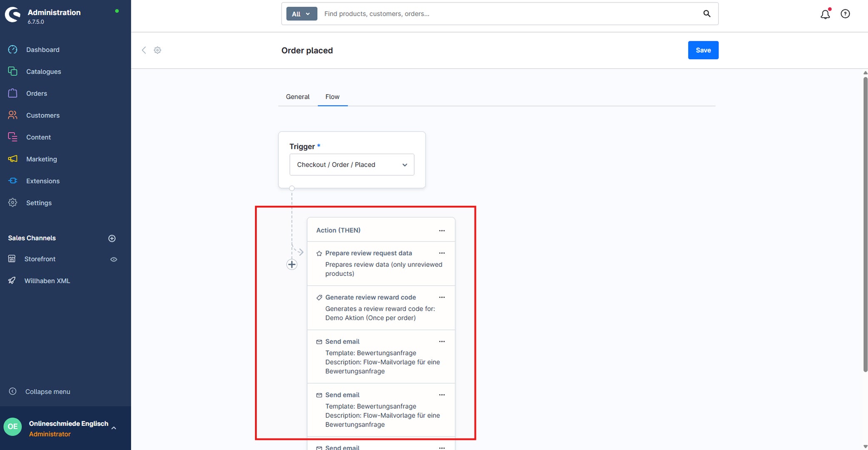Click the tag icon beside Generate review
Screen dimensions: 868x450
[x=319, y=297]
